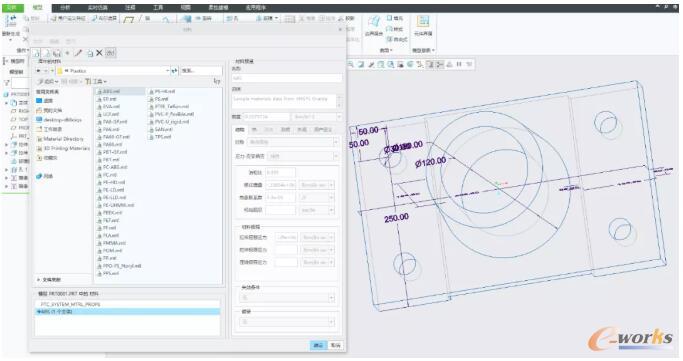Click the refresh icon next to the path box
Screen dimensions: 683x361
coord(174,71)
